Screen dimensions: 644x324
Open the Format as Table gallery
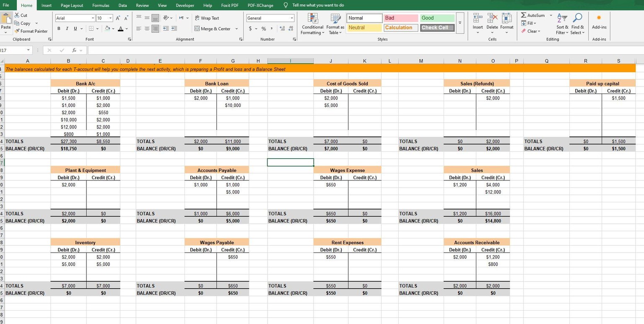(336, 24)
